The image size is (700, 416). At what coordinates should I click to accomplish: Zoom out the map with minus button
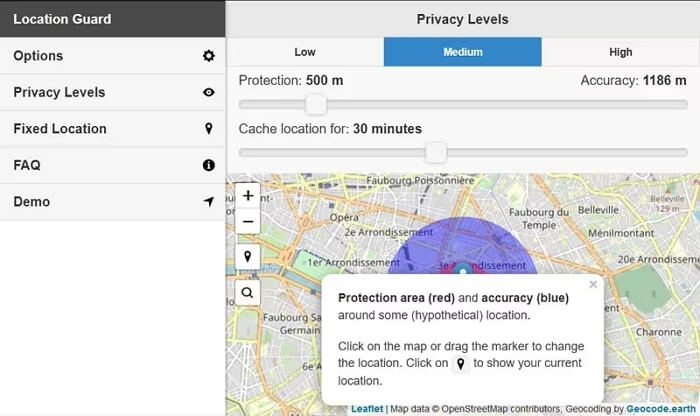[x=248, y=221]
